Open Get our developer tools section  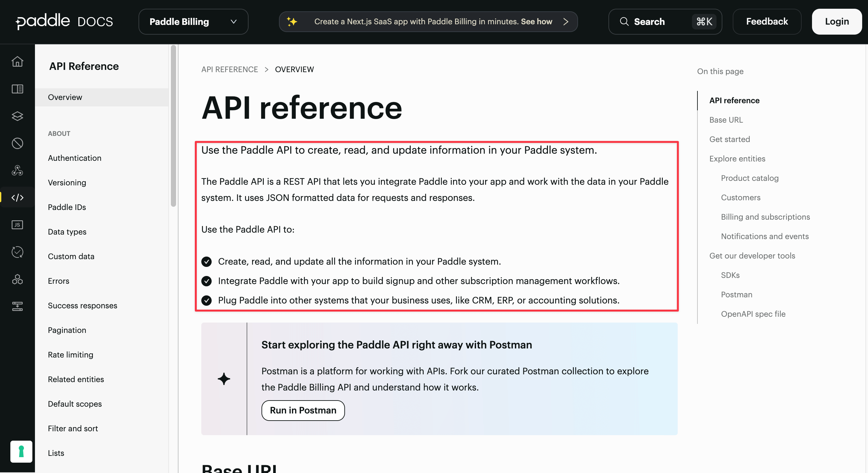(x=752, y=255)
